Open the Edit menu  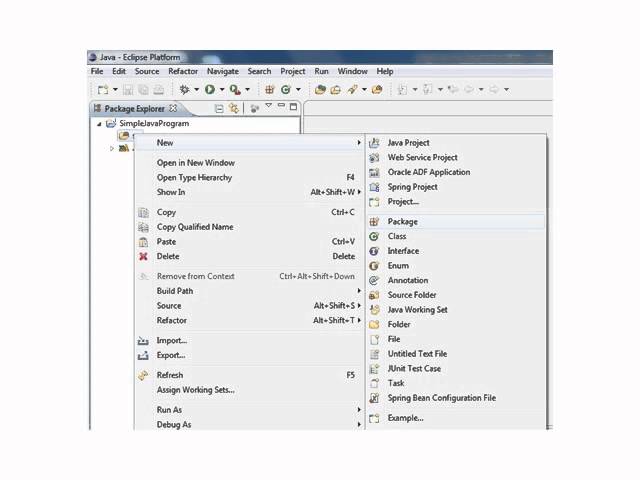tap(119, 71)
